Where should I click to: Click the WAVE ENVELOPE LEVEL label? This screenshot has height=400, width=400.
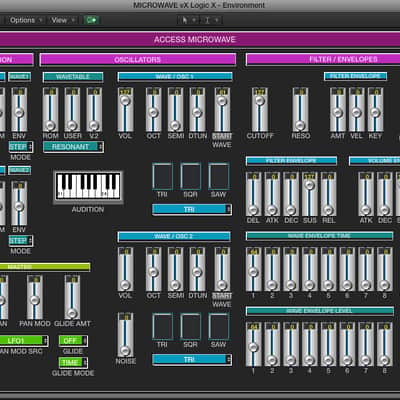point(319,311)
